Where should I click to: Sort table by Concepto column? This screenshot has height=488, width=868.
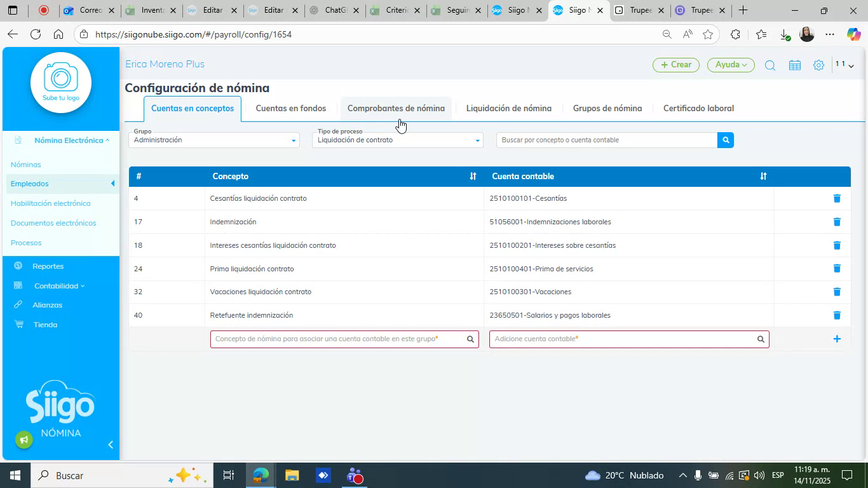(473, 176)
